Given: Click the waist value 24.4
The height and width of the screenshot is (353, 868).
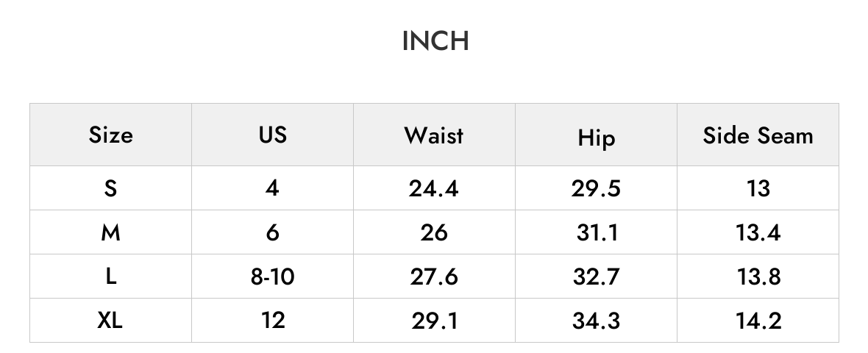Looking at the screenshot, I should tap(433, 189).
